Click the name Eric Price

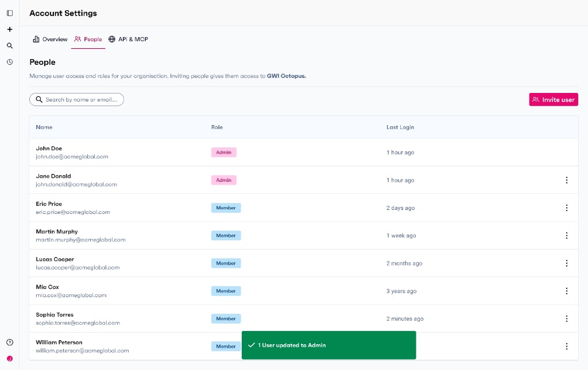point(49,204)
